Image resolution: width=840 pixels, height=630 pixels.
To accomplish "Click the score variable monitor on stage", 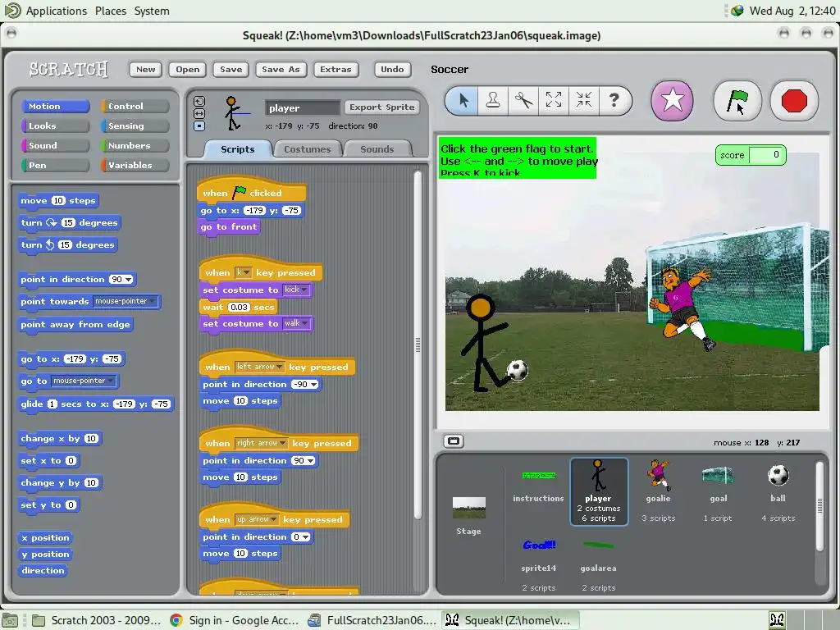I will coord(751,155).
